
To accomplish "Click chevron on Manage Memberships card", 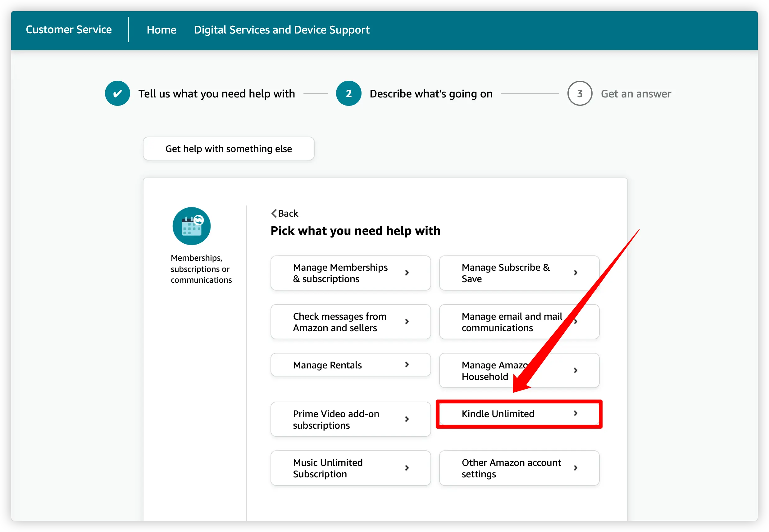I will [407, 273].
